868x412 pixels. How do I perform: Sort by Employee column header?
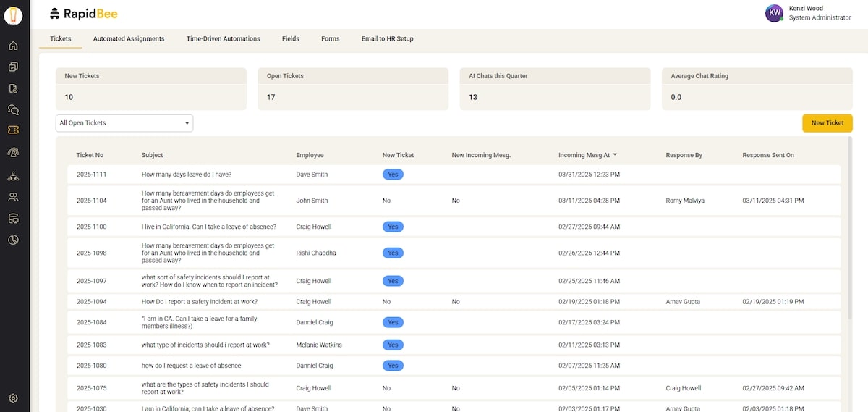point(310,155)
